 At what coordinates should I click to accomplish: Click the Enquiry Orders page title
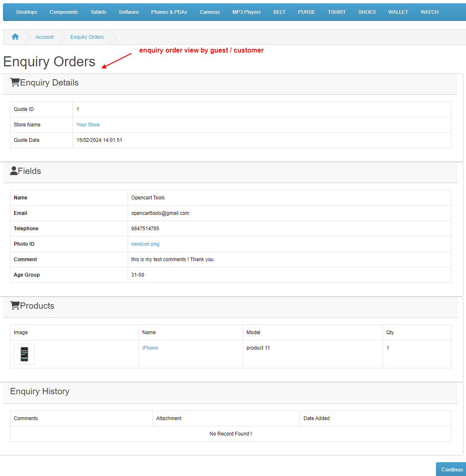(x=49, y=62)
